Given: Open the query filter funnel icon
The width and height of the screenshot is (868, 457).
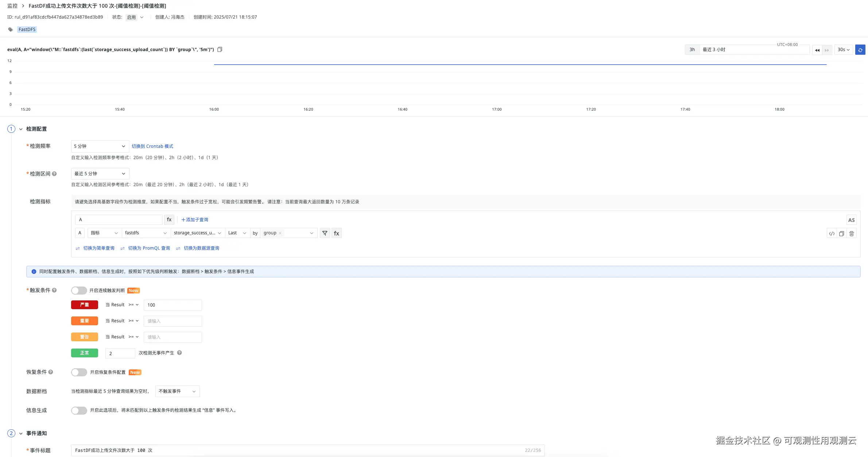Looking at the screenshot, I should click(325, 233).
